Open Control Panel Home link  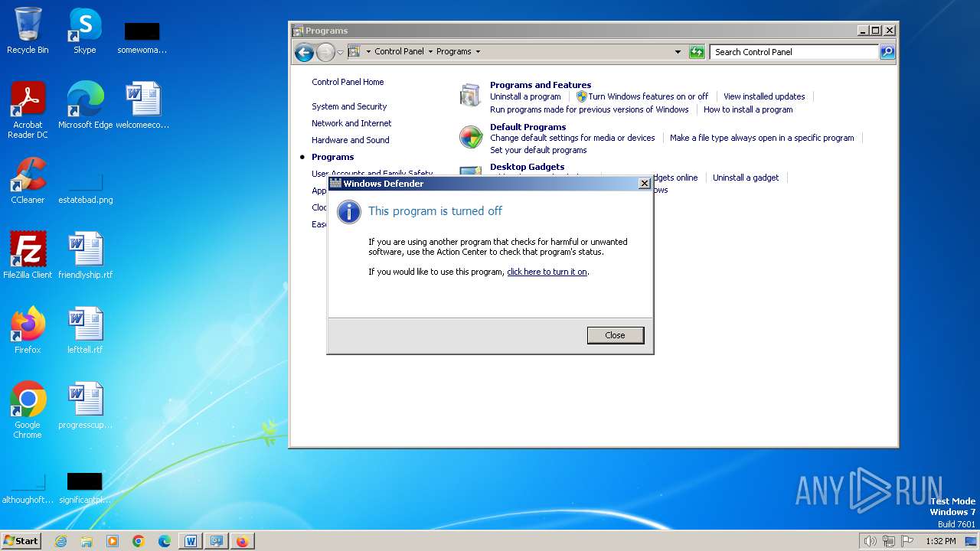pos(348,82)
